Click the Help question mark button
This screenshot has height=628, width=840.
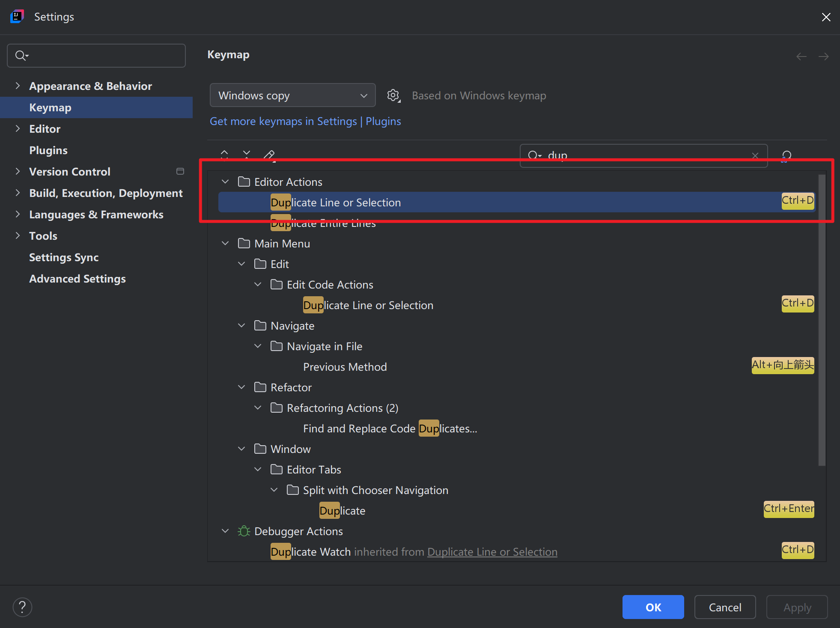[x=22, y=607]
